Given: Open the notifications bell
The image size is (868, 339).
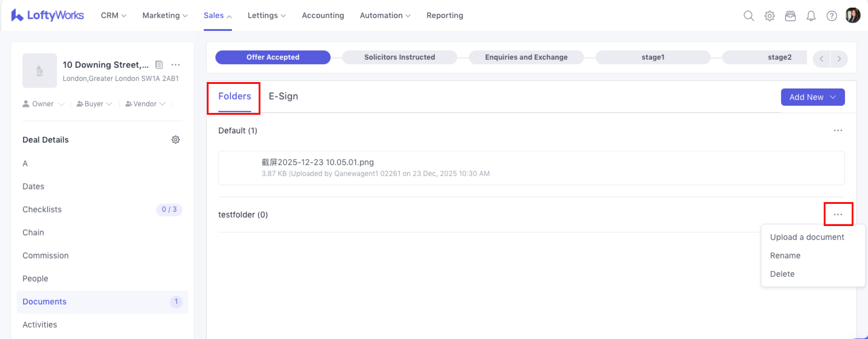Looking at the screenshot, I should tap(811, 16).
